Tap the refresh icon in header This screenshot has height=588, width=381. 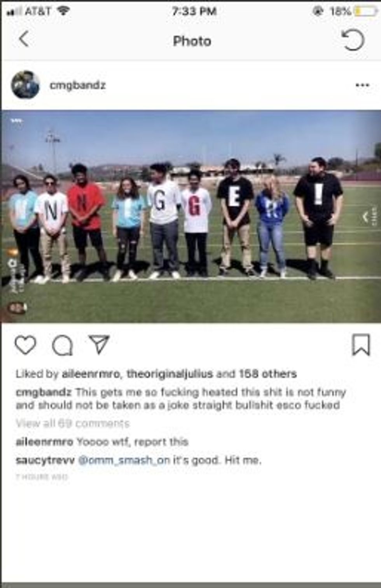pyautogui.click(x=353, y=40)
